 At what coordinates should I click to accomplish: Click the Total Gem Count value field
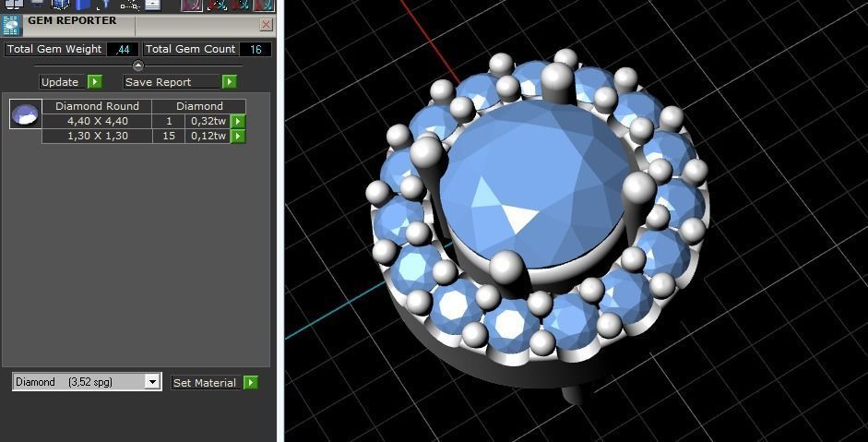(256, 49)
